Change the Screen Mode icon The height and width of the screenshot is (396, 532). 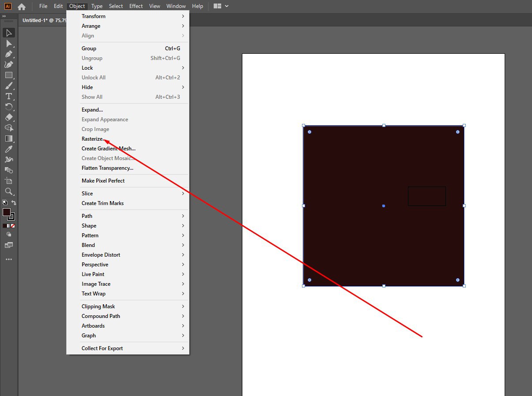[x=9, y=245]
